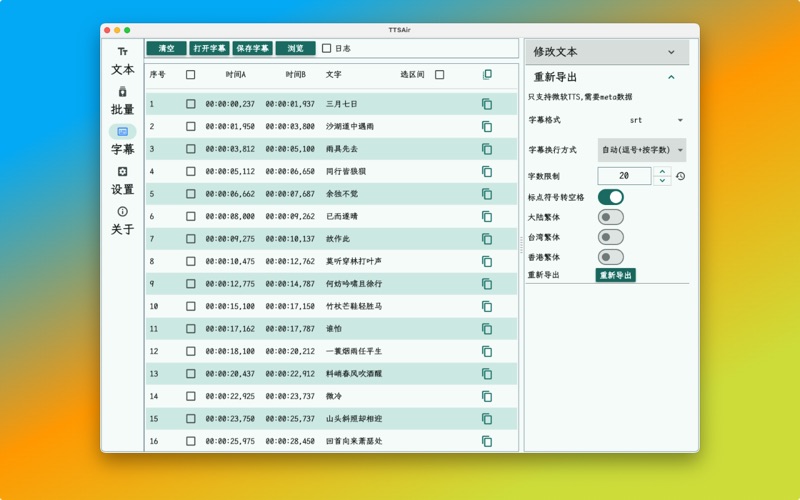Click the 打开字幕 button
Viewport: 800px width, 500px height.
[x=209, y=48]
